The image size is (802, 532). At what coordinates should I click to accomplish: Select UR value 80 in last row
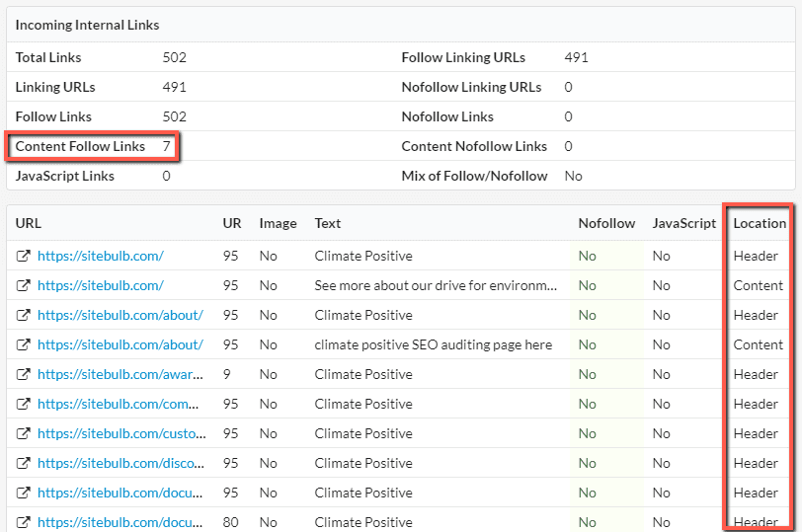231,522
